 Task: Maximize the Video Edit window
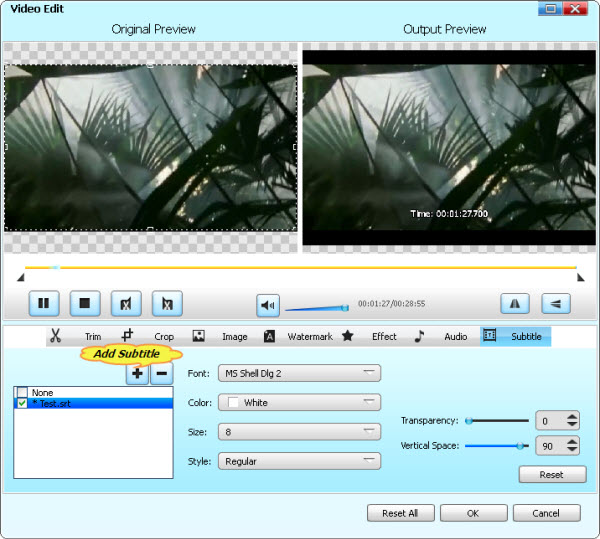pos(550,8)
